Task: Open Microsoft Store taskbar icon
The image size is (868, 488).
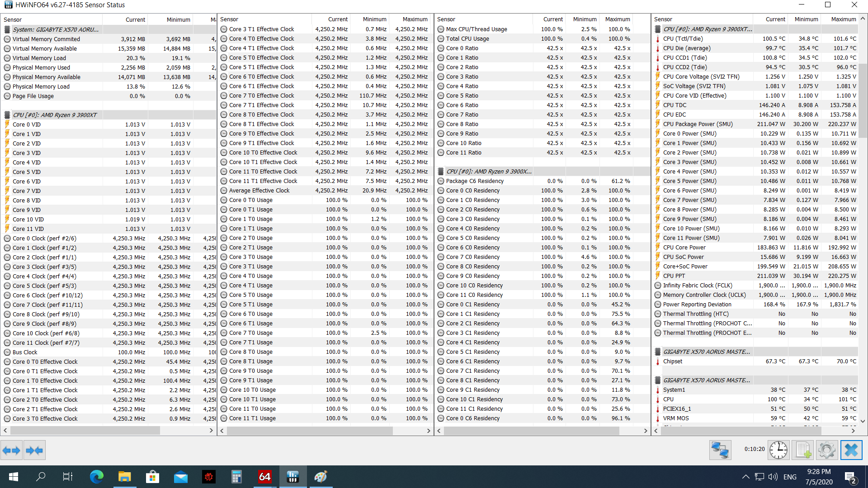Action: (152, 477)
